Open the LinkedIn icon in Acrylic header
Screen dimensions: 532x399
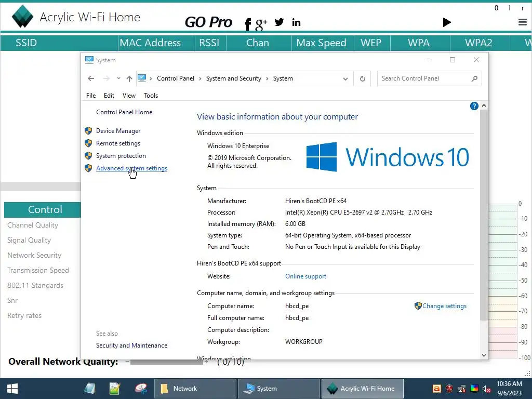point(296,22)
